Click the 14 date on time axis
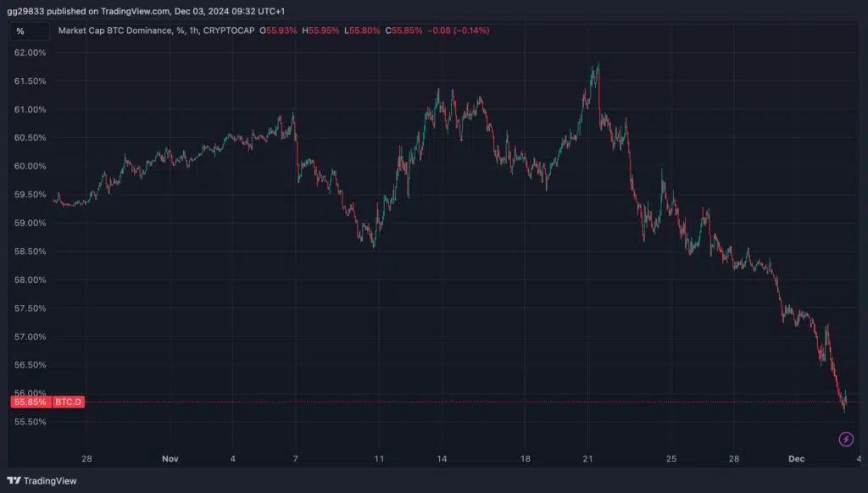Viewport: 868px width, 493px height. (x=442, y=458)
